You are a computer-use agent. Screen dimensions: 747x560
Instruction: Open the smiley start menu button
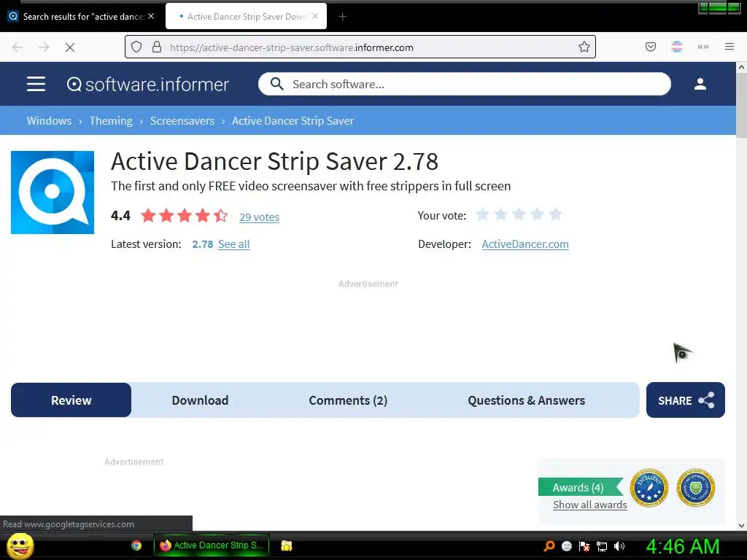20,545
